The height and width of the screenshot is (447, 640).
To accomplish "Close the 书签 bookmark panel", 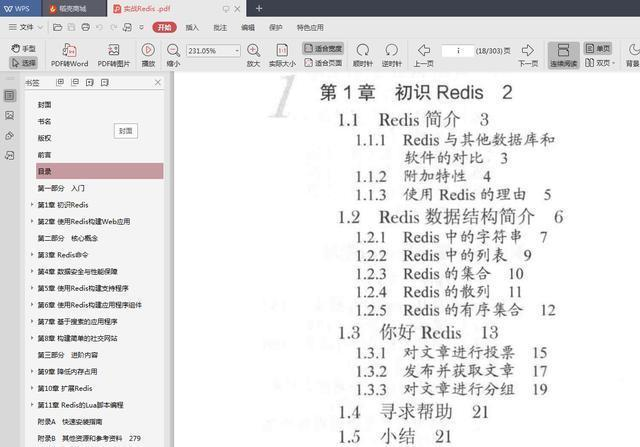I will pos(158,82).
